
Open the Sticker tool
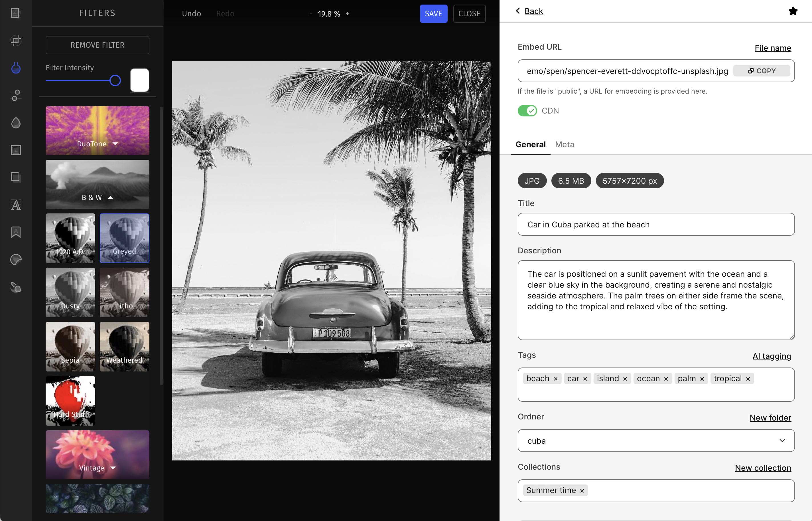point(16,260)
